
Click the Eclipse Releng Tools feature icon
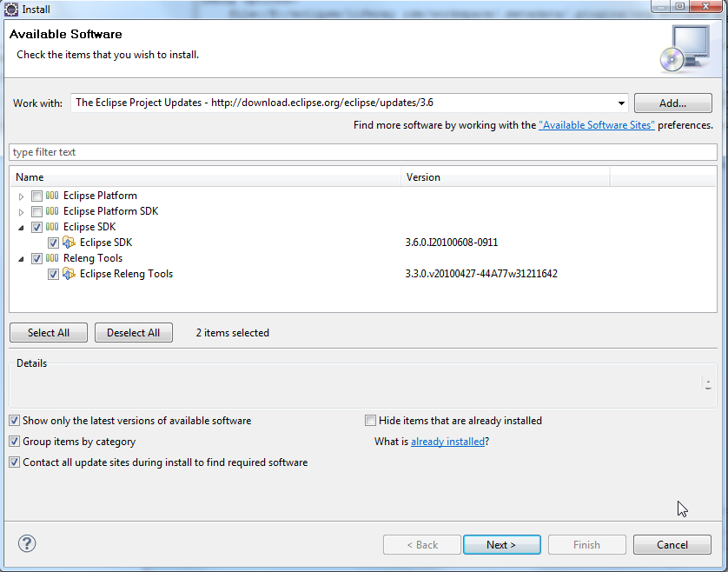click(69, 274)
